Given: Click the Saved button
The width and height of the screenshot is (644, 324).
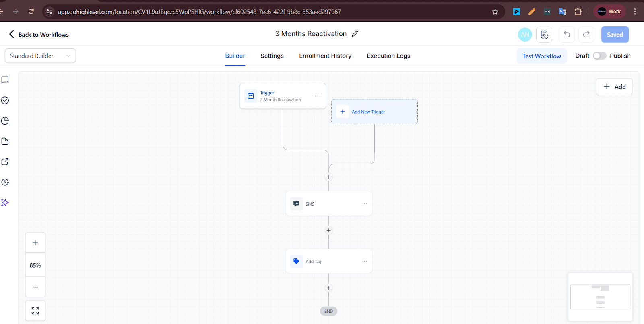Looking at the screenshot, I should point(615,35).
